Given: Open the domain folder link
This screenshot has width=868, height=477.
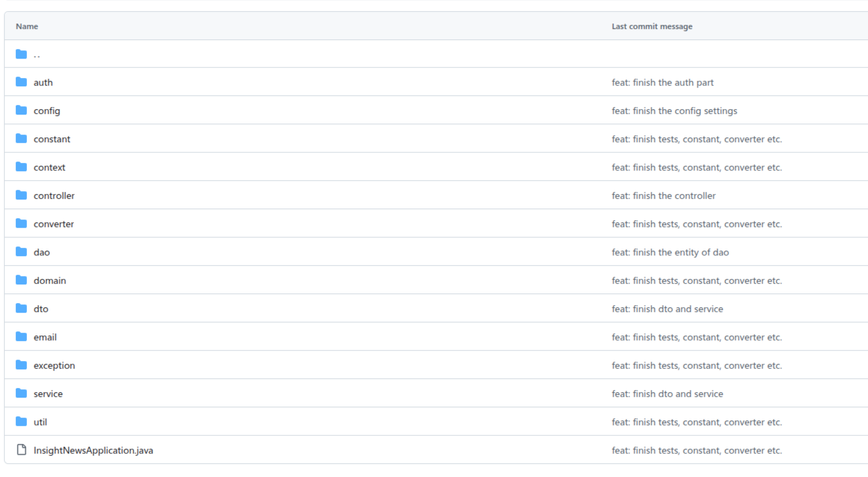Looking at the screenshot, I should [50, 281].
